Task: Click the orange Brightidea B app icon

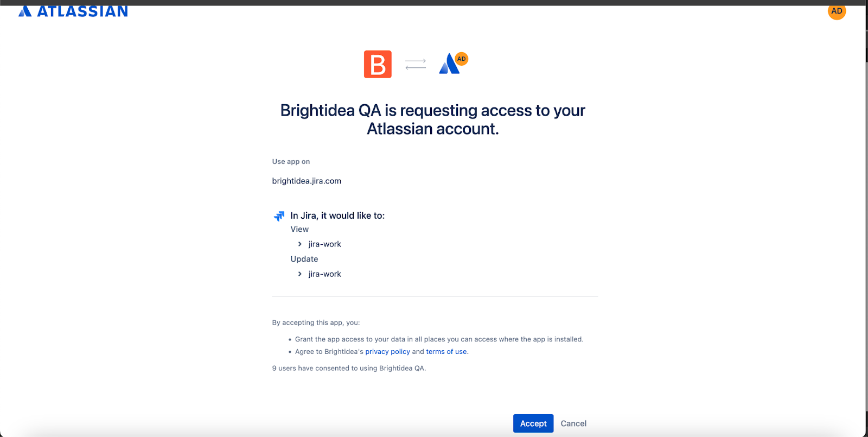Action: coord(378,64)
